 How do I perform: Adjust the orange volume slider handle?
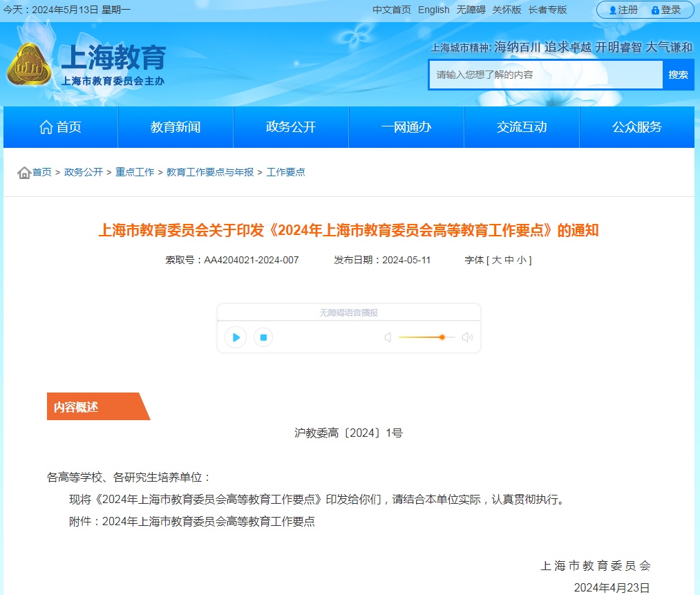(442, 337)
